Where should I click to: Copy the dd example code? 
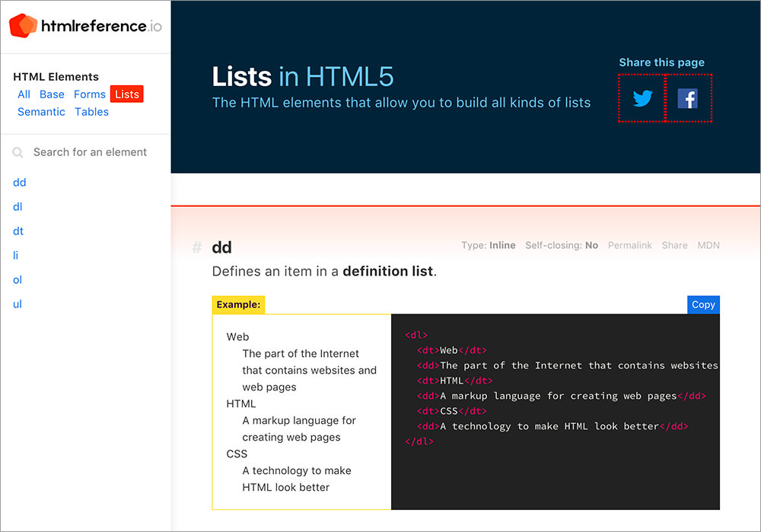click(702, 304)
